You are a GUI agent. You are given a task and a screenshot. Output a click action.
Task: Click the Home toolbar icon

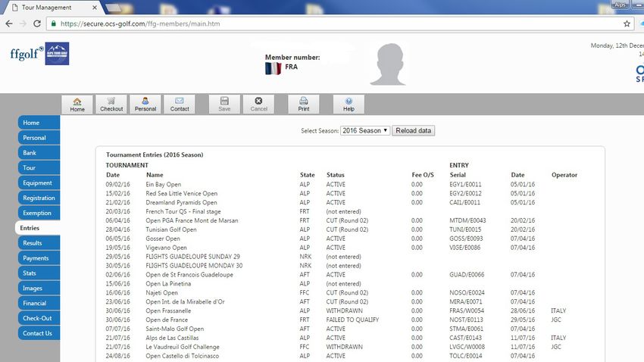pos(77,105)
